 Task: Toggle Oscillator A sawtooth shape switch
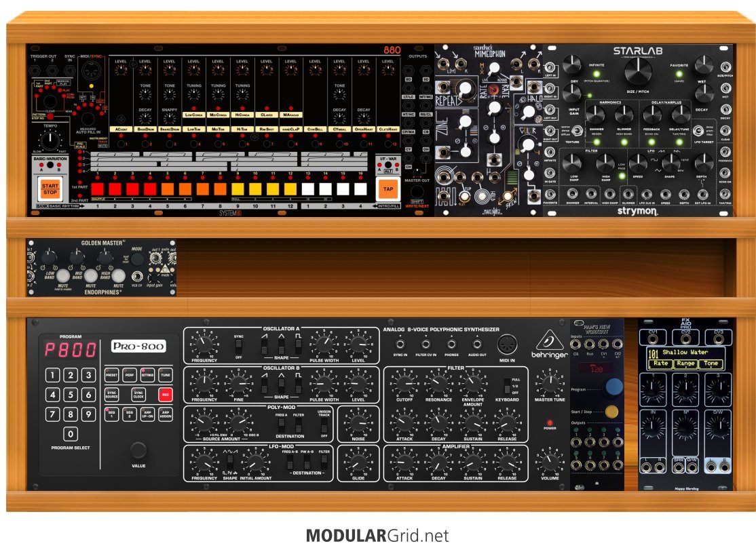click(264, 345)
